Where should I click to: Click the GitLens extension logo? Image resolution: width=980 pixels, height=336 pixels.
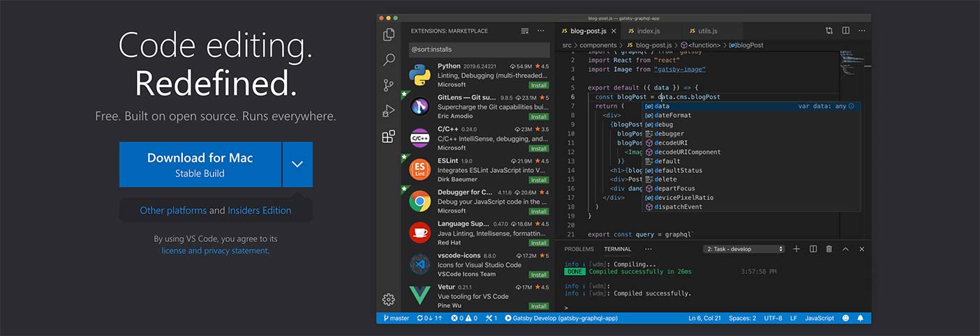coord(420,107)
